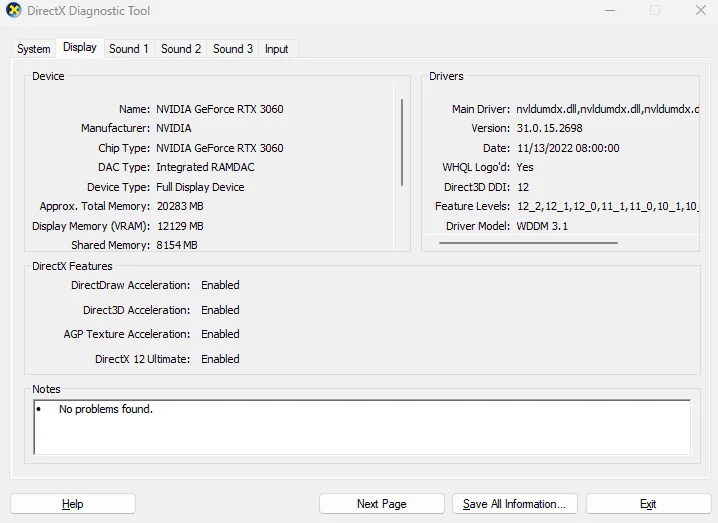718x523 pixels.
Task: Click the WHQL Logo'd value Yes
Action: click(525, 167)
